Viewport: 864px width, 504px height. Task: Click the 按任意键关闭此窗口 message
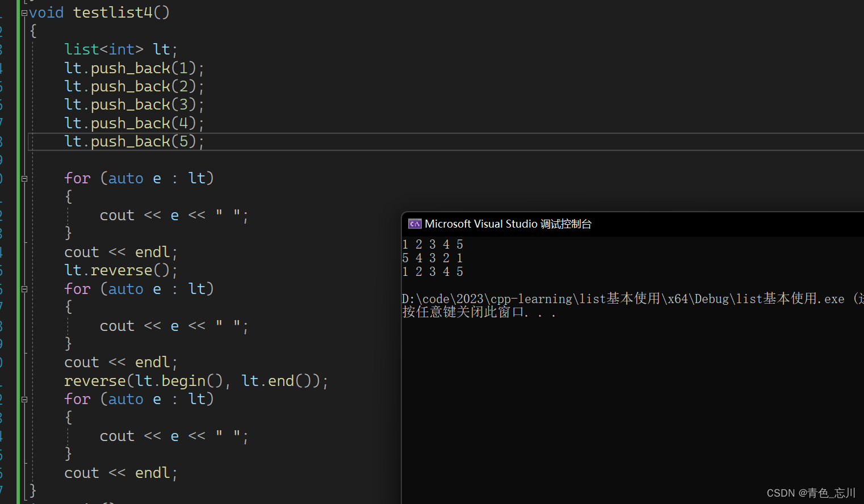click(479, 312)
